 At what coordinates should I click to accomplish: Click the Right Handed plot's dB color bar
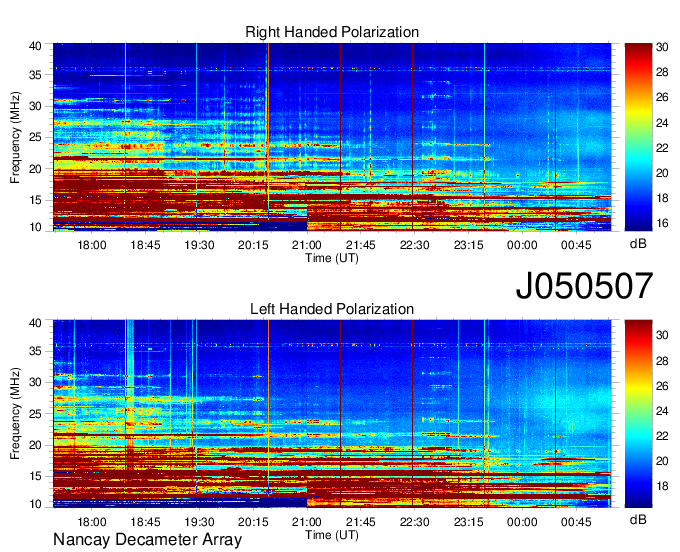[x=638, y=137]
